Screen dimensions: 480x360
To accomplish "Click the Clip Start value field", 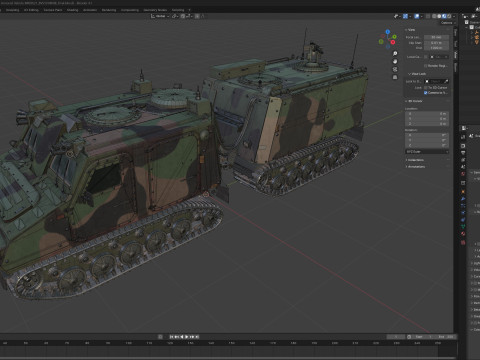I will [x=436, y=43].
